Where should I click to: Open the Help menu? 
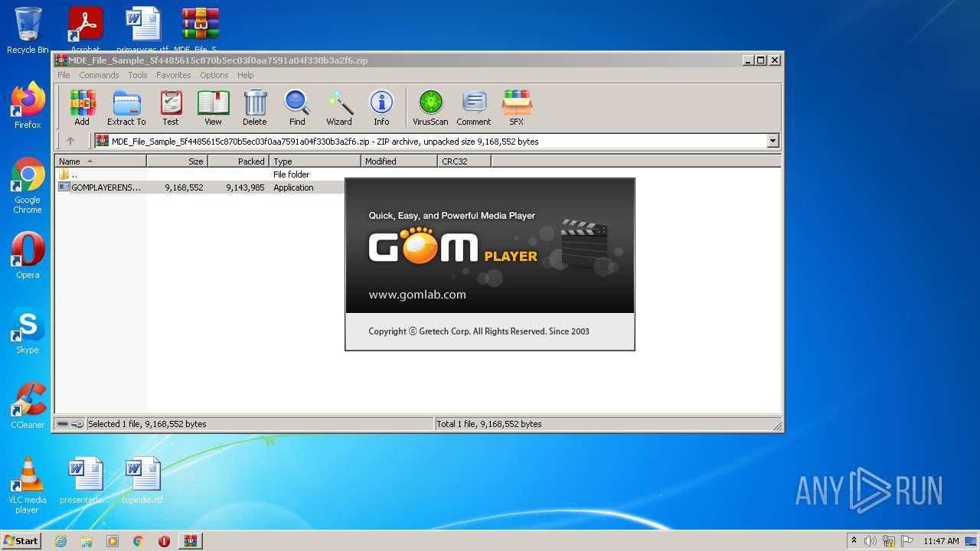click(x=245, y=75)
